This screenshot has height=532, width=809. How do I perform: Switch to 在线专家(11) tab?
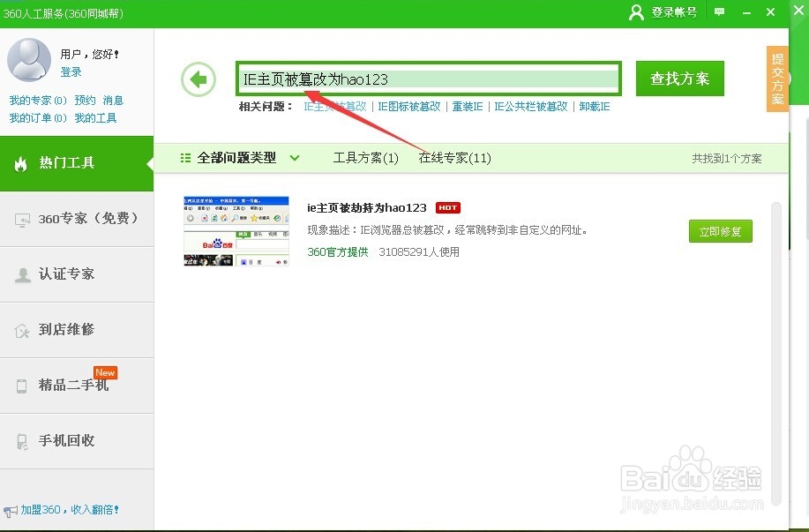pos(454,158)
